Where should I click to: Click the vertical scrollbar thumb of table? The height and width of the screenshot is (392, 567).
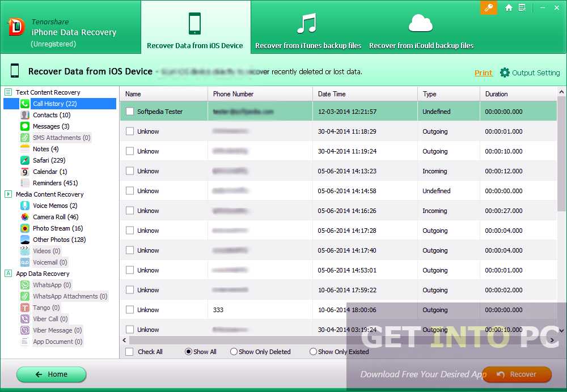click(561, 154)
